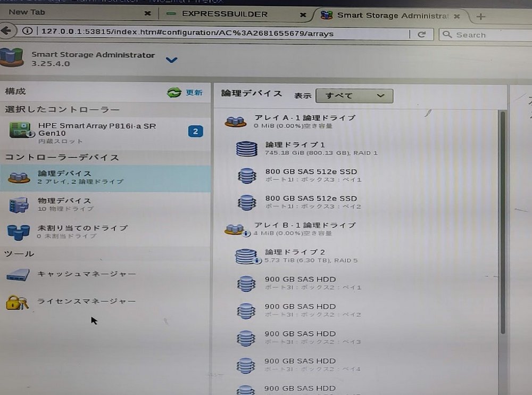Click the 800 GB SSD ベイ2 drive icon

pyautogui.click(x=247, y=202)
